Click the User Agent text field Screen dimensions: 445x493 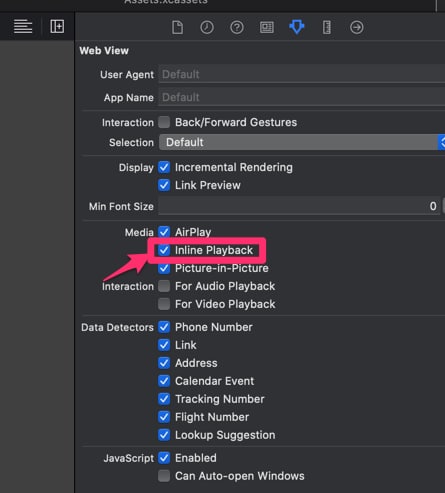[x=302, y=74]
